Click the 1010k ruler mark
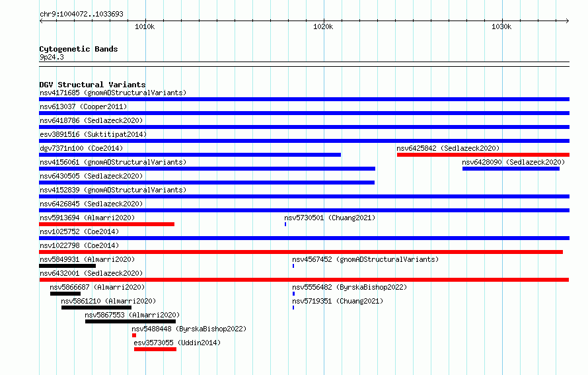588x375 pixels. pyautogui.click(x=145, y=26)
